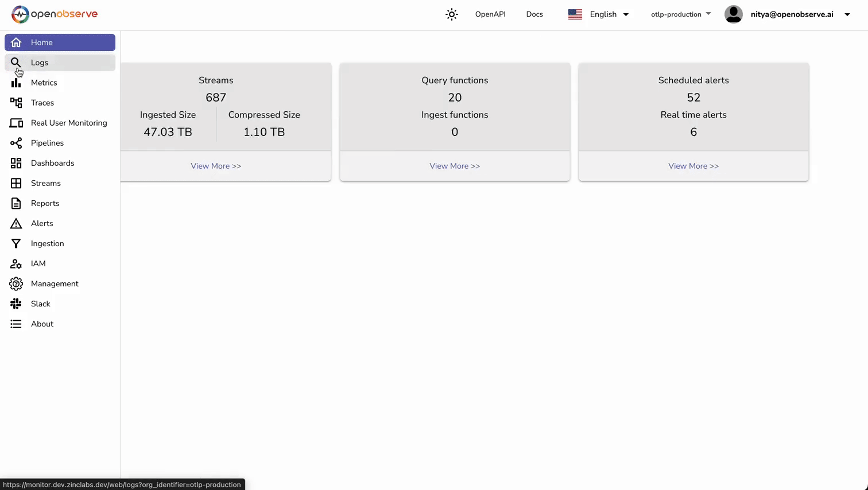Click the Slack icon in sidebar
This screenshot has height=490, width=868.
15,304
